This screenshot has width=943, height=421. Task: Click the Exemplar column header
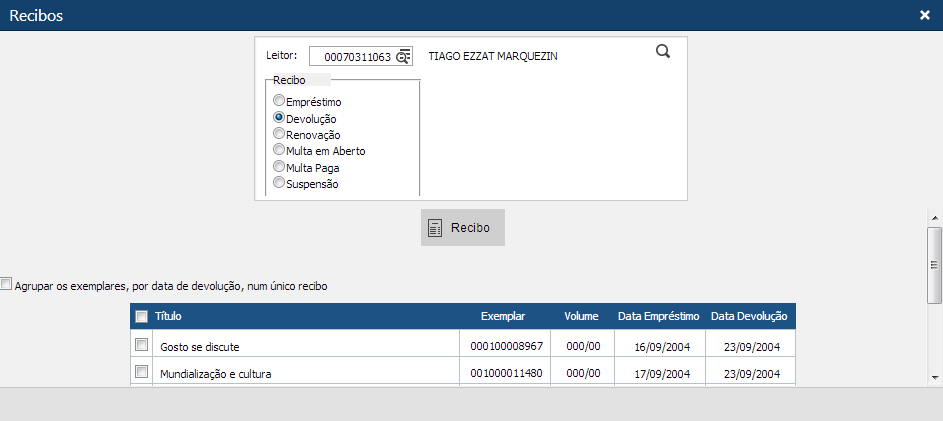point(502,316)
